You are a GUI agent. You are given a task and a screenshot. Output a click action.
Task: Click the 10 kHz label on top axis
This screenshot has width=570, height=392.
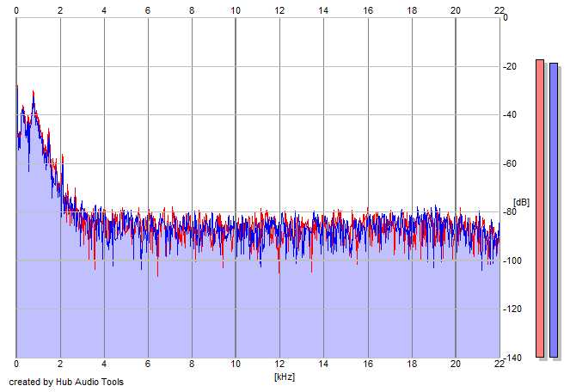(x=236, y=10)
